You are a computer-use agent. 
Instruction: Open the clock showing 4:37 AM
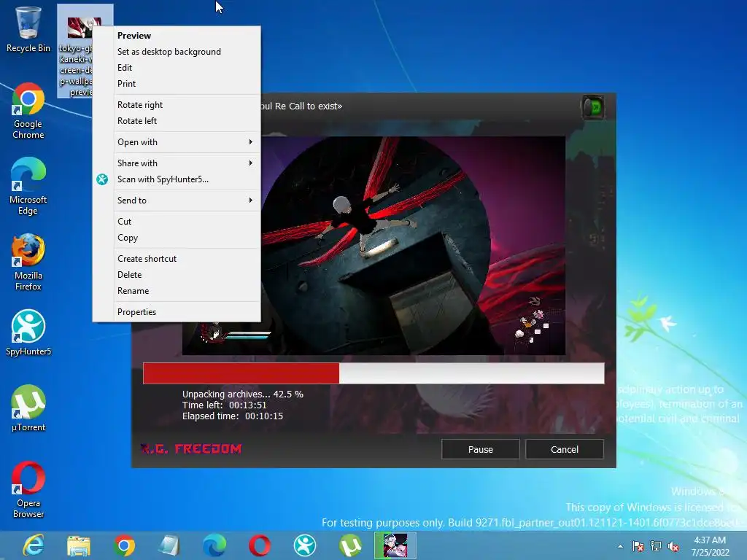pyautogui.click(x=710, y=546)
